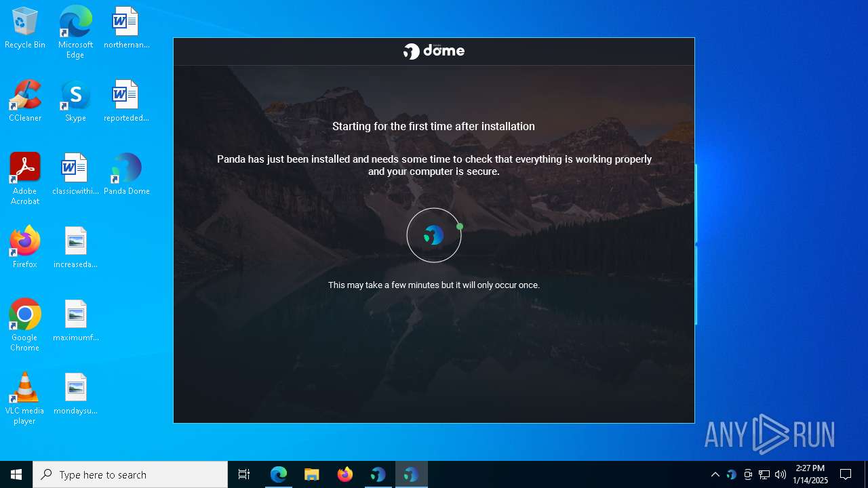Open Microsoft Edge from the taskbar

(x=279, y=474)
